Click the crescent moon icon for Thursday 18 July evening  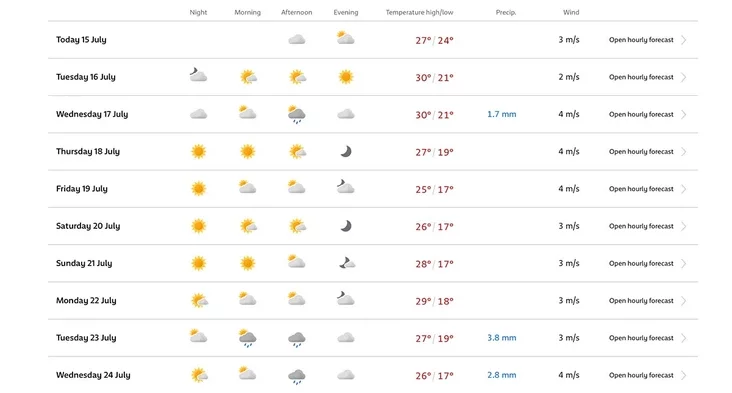pyautogui.click(x=345, y=151)
